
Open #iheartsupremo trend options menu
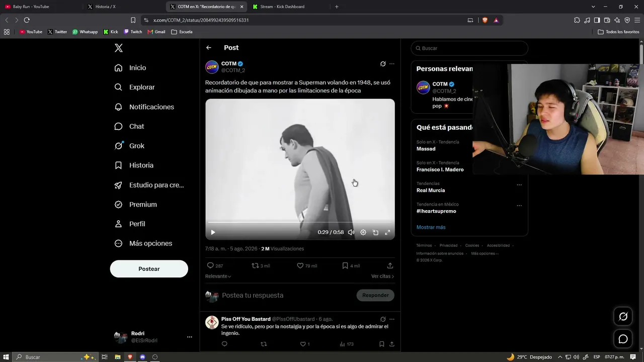[519, 205]
